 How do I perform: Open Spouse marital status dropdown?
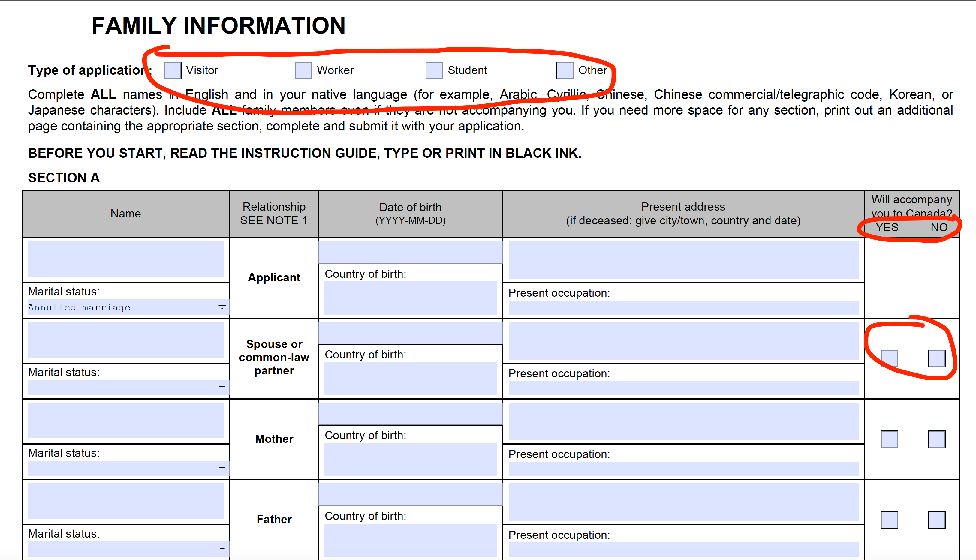(x=222, y=388)
